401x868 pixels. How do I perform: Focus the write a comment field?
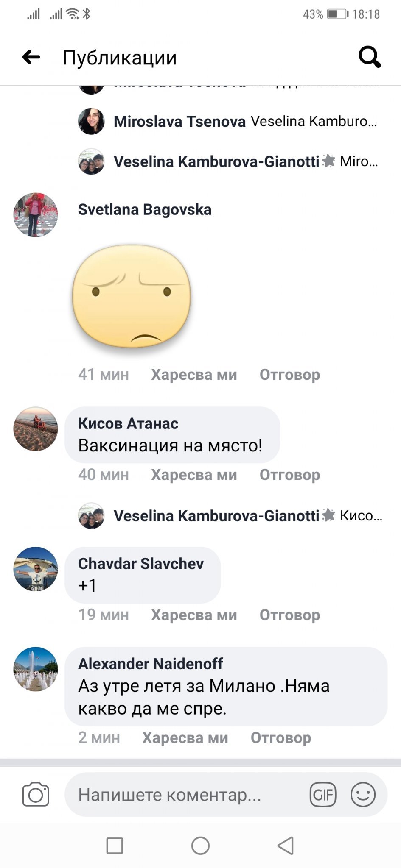(x=187, y=795)
